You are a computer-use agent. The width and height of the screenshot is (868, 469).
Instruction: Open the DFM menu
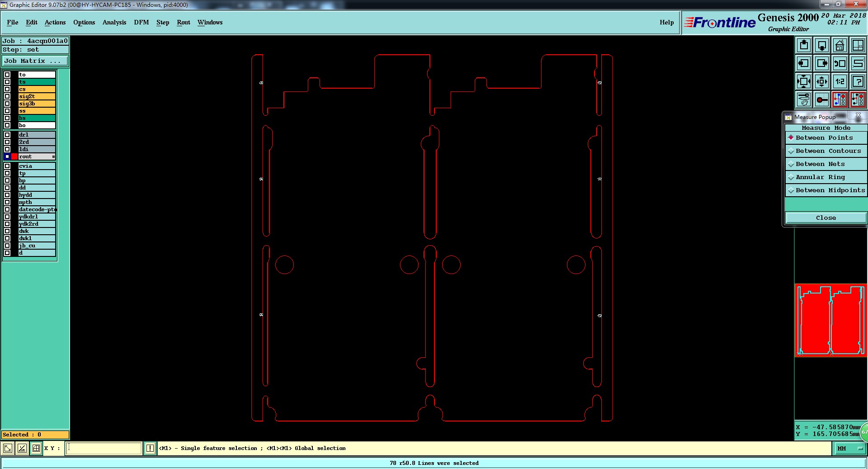142,22
